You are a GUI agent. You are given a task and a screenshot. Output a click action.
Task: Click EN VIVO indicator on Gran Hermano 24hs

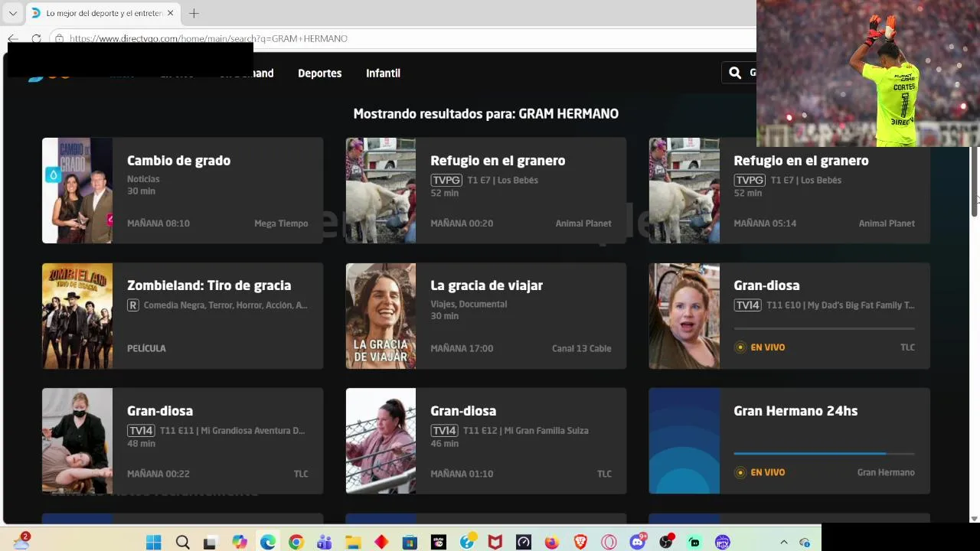pyautogui.click(x=759, y=472)
